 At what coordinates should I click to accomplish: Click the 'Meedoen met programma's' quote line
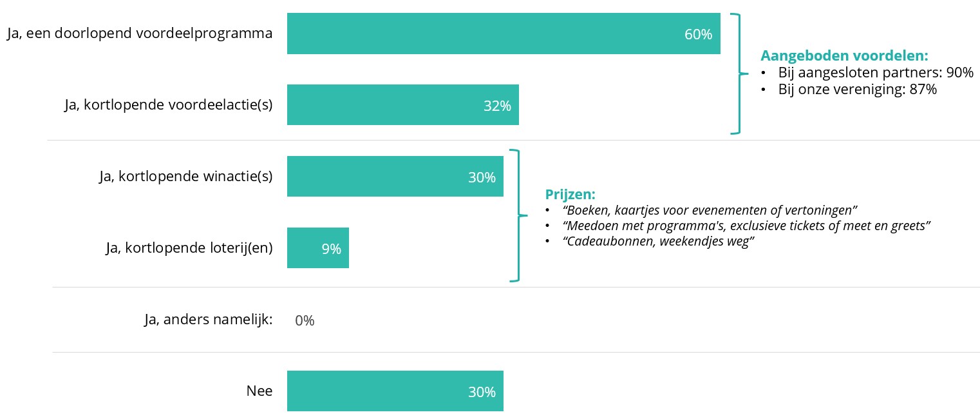(747, 226)
